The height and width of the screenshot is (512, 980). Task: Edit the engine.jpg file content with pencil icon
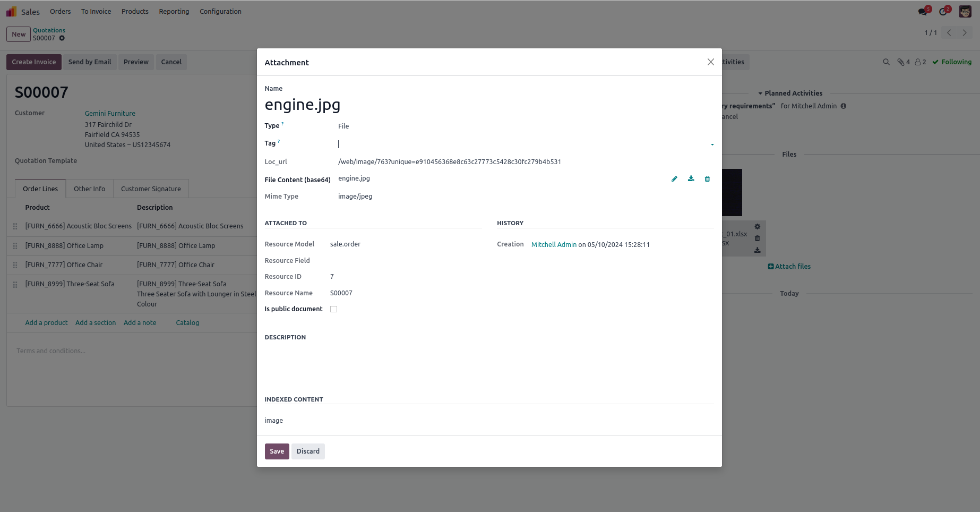coord(674,179)
